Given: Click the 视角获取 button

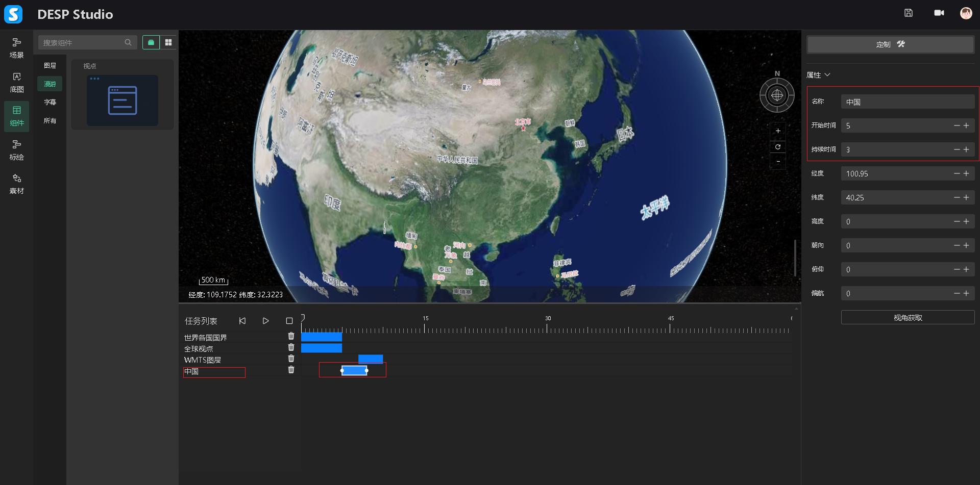Looking at the screenshot, I should [908, 318].
